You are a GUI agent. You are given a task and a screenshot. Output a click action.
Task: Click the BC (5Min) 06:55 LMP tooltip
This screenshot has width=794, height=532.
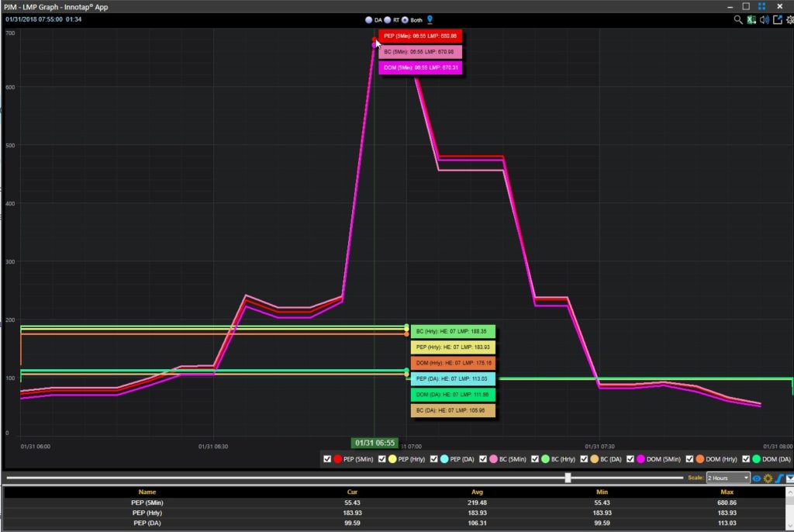(420, 52)
